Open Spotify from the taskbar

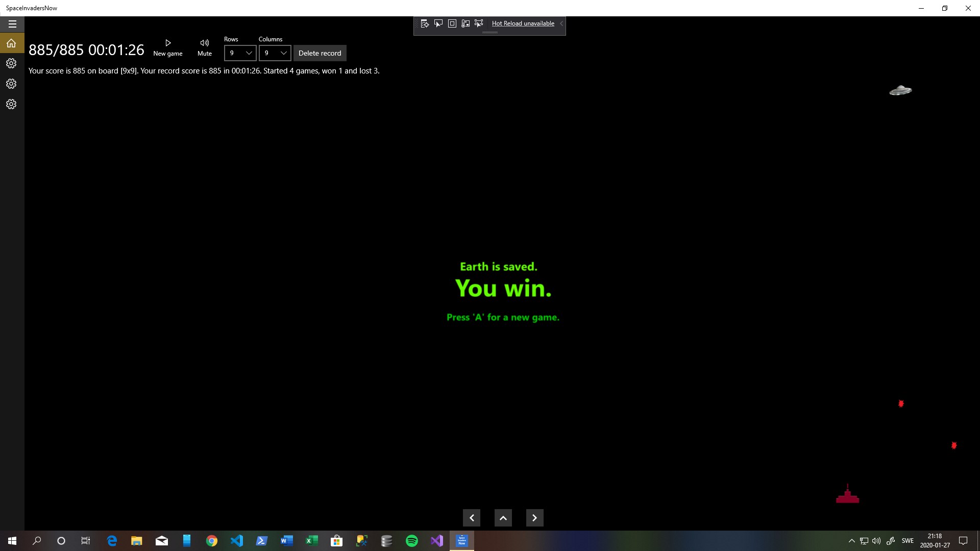411,541
